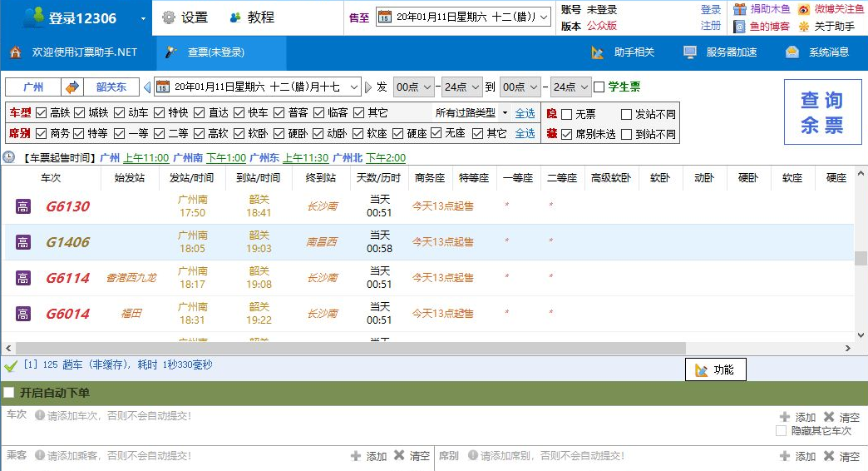
Task: Open 设置 via its gear icon
Action: [x=168, y=17]
